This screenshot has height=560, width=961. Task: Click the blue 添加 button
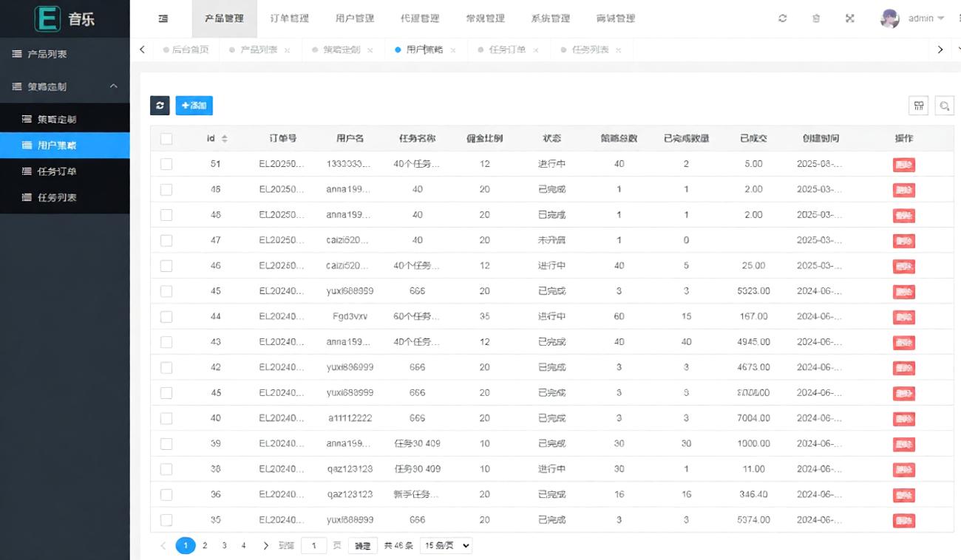coord(194,106)
